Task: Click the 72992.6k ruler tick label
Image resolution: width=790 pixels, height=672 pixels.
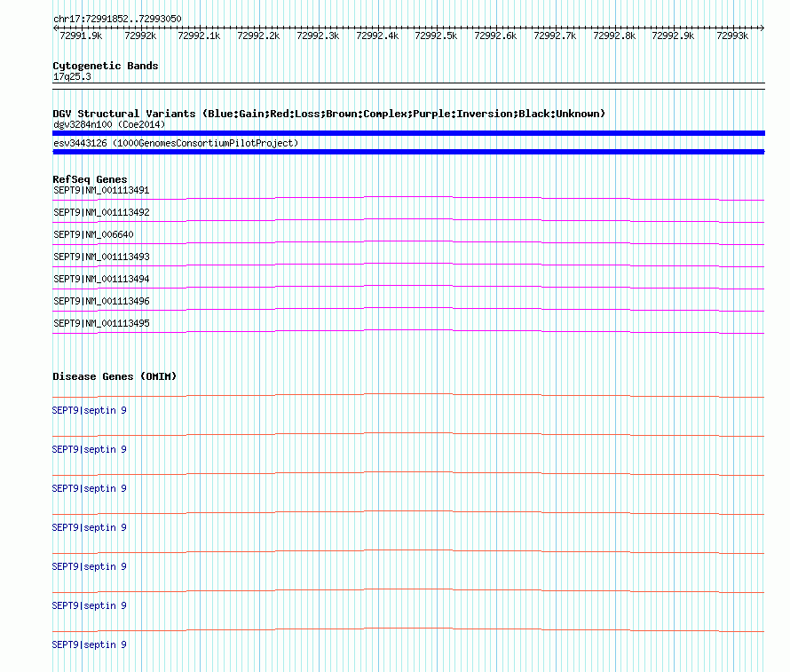Action: (495, 36)
